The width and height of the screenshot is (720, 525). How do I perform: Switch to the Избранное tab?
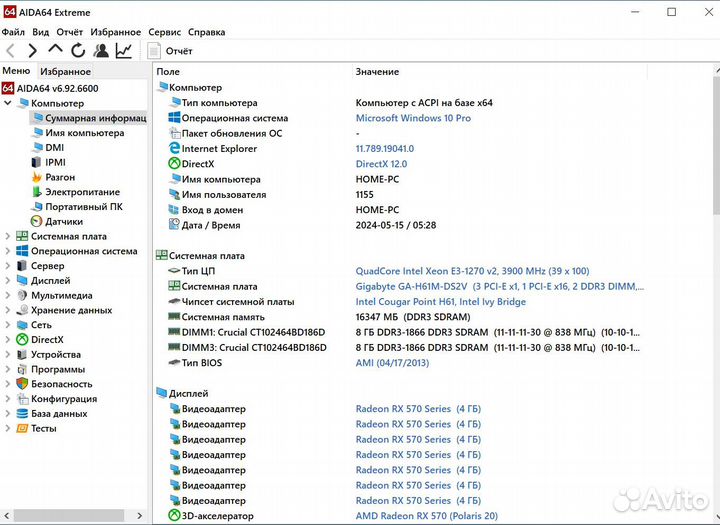click(65, 71)
